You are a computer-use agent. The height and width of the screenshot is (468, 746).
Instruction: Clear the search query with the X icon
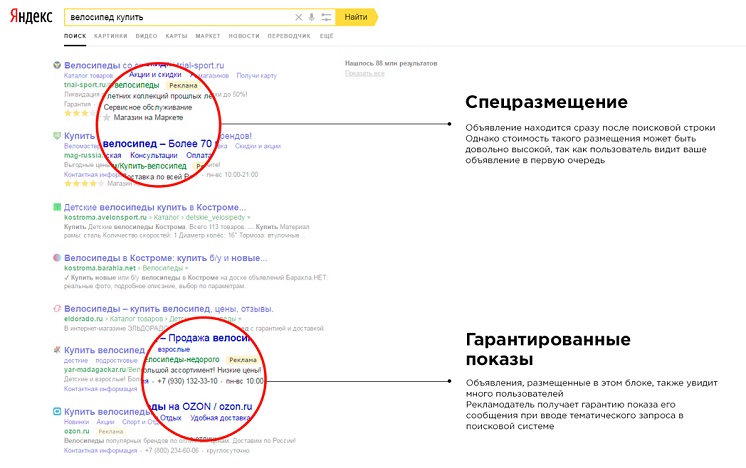(298, 17)
